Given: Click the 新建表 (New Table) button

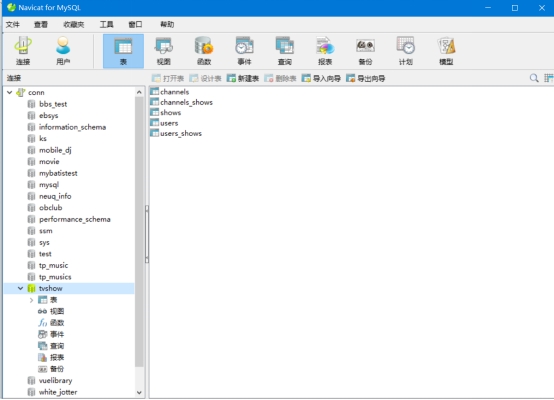Looking at the screenshot, I should [243, 78].
